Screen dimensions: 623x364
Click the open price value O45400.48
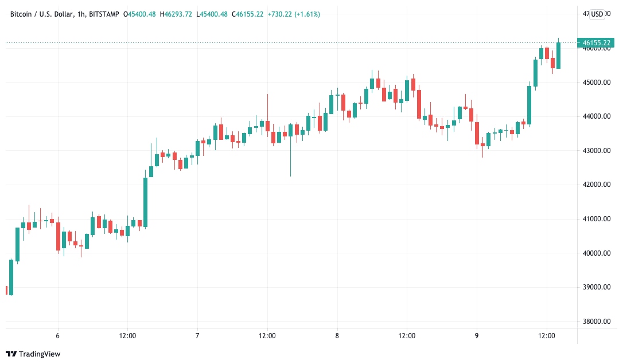(x=141, y=14)
